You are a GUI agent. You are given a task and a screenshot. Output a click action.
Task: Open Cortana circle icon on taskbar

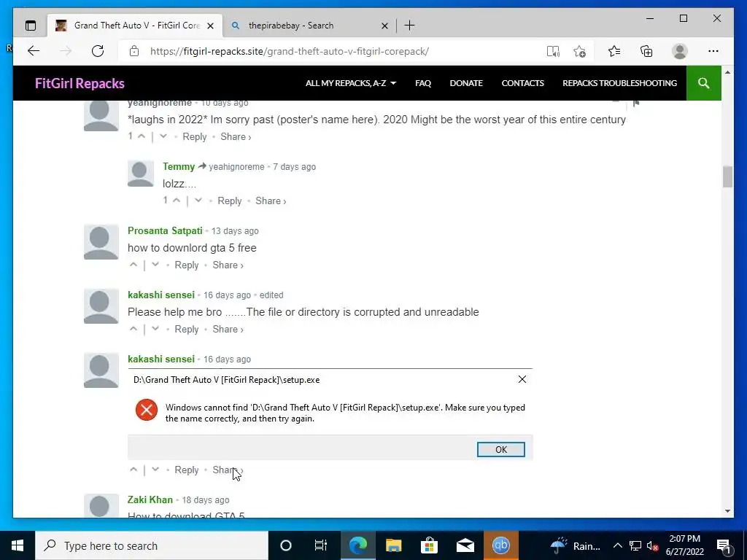coord(285,545)
